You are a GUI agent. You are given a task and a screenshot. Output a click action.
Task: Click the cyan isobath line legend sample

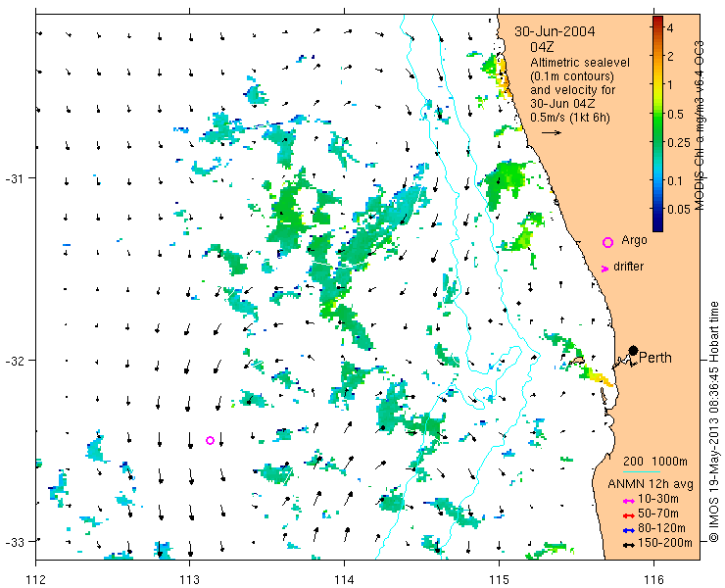(x=642, y=471)
